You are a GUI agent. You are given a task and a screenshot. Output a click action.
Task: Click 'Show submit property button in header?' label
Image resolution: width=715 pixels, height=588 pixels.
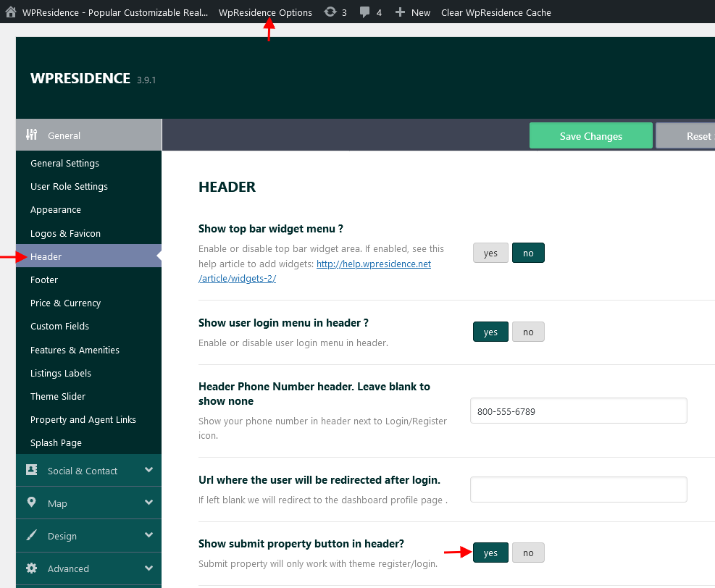pyautogui.click(x=301, y=544)
